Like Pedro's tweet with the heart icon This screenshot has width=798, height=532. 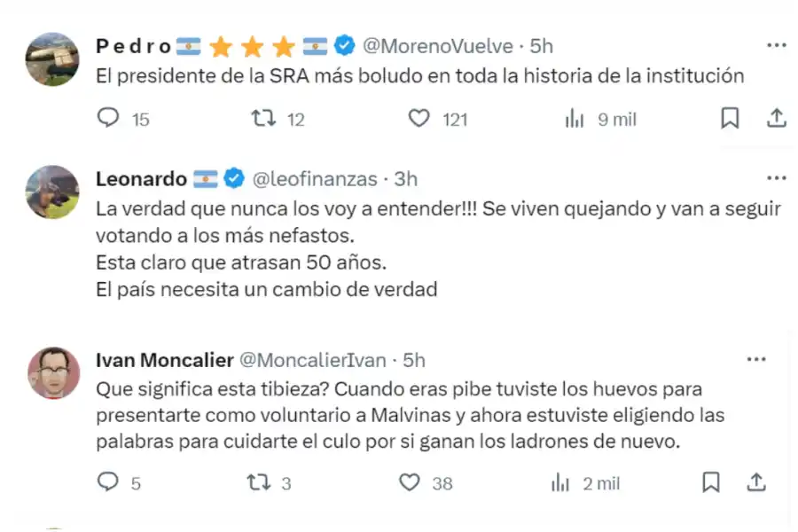click(418, 118)
